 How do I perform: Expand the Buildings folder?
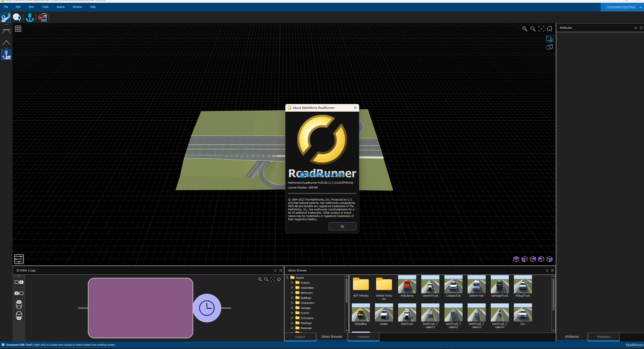(292, 298)
